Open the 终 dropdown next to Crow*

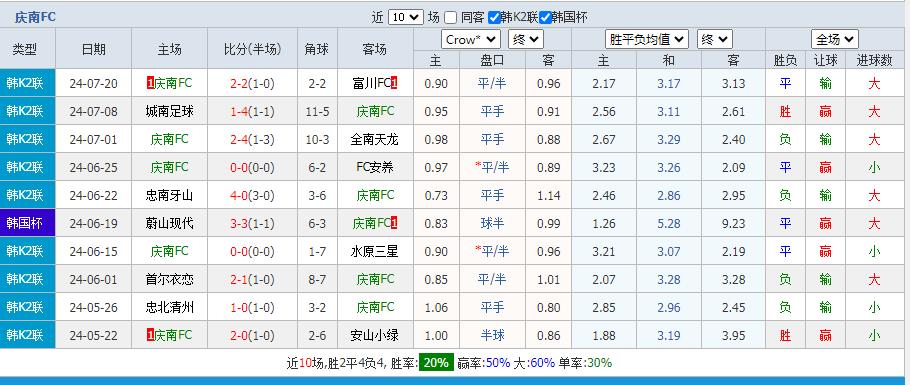[x=526, y=39]
